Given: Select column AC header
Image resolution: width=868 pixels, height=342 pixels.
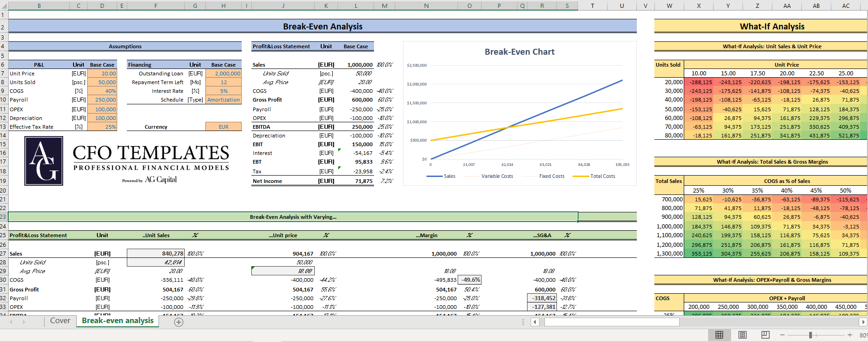Looking at the screenshot, I should [x=846, y=6].
